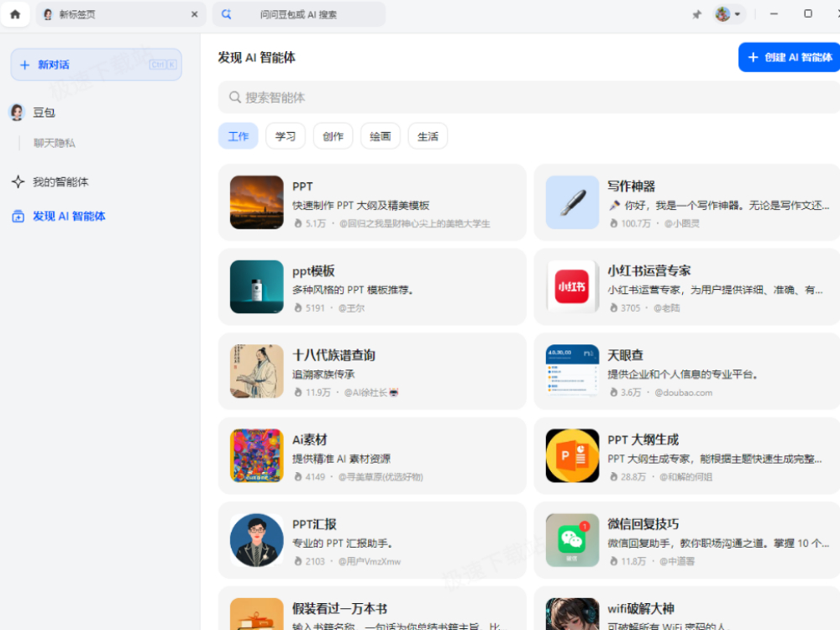Switch to the 生活 category tab

[428, 136]
